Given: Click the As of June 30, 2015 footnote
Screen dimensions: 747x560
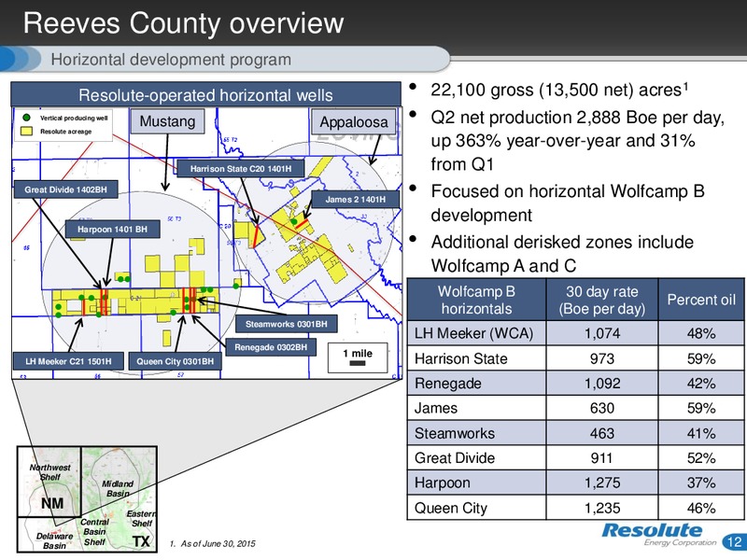Looking at the screenshot, I should (x=213, y=543).
